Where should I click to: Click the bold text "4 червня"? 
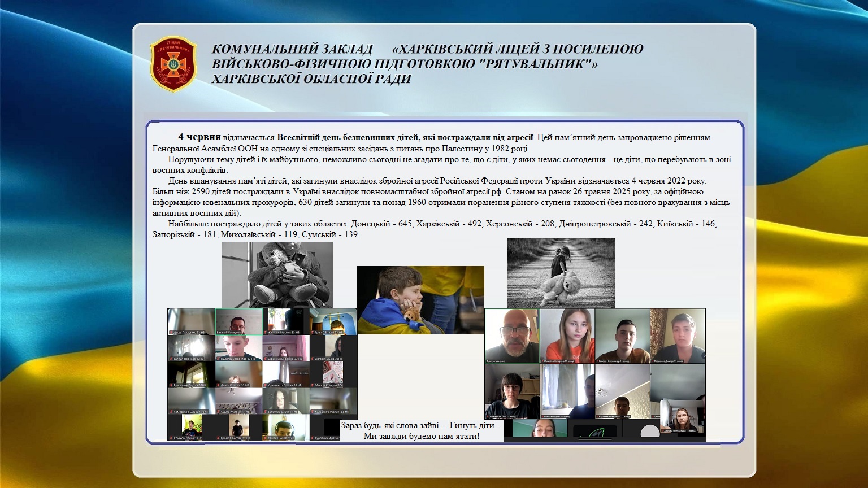tap(199, 137)
